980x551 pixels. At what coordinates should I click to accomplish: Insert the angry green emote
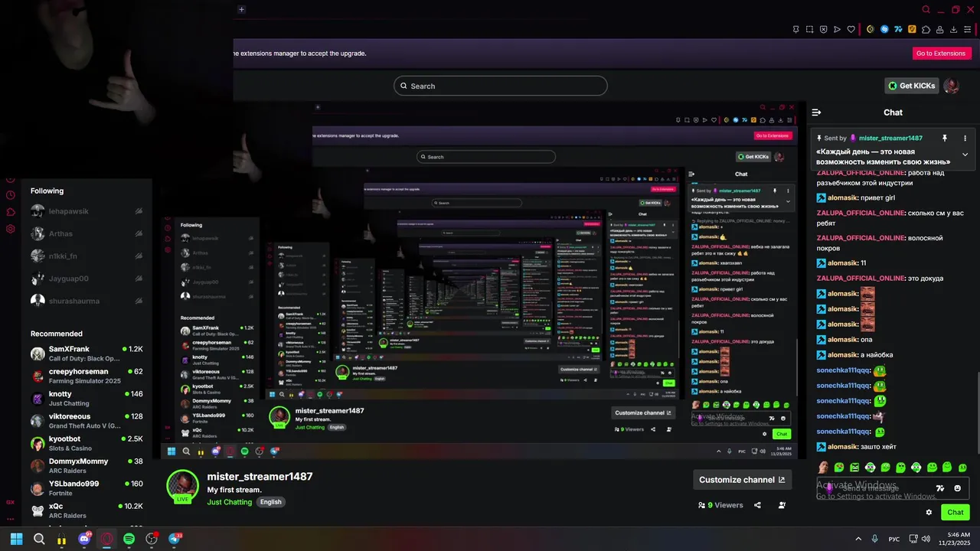click(x=854, y=468)
